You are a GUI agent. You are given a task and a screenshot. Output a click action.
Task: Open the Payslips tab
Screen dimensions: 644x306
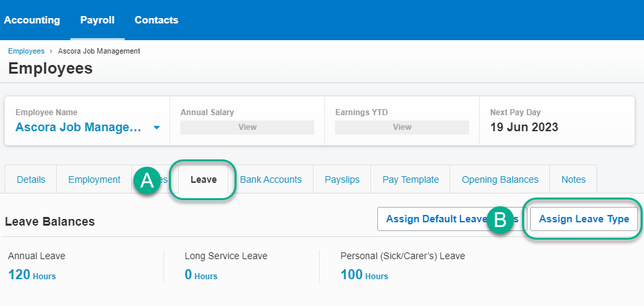tap(342, 179)
